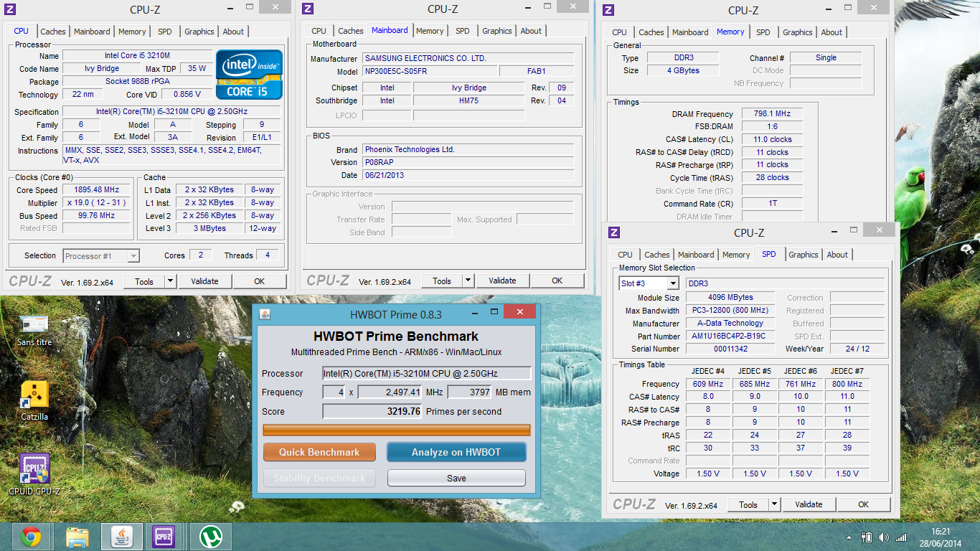Click the orange benchmark progress bar
980x551 pixels.
click(x=397, y=430)
